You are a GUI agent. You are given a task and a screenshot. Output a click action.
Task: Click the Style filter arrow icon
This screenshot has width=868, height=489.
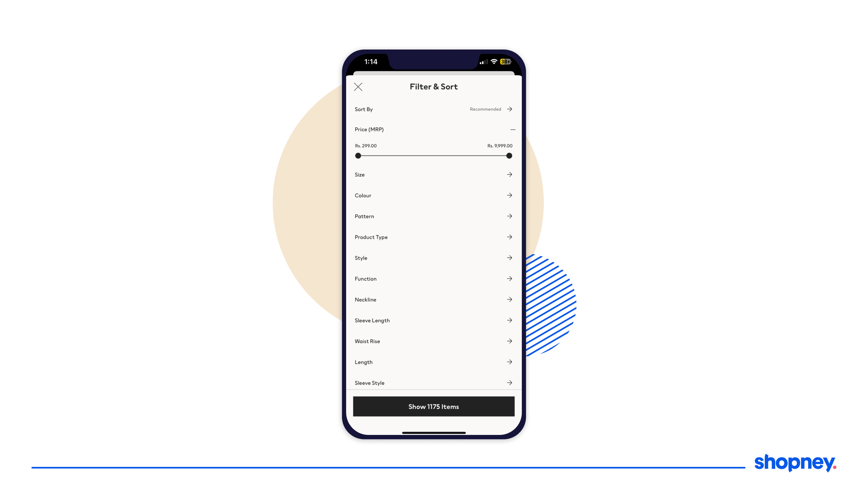pyautogui.click(x=510, y=258)
